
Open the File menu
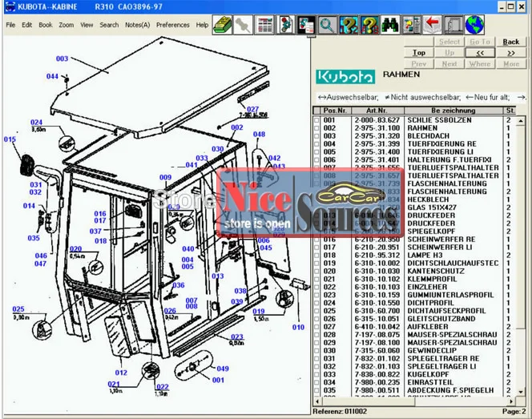point(10,25)
